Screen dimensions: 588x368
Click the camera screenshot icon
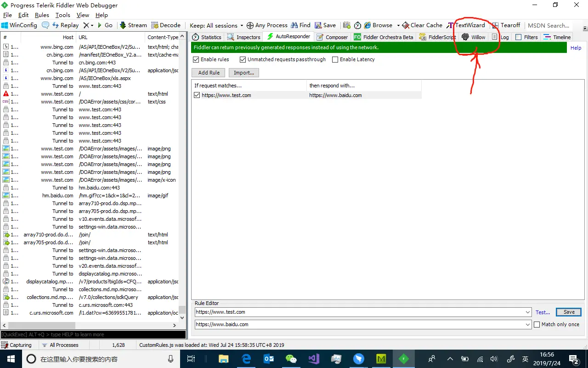click(x=347, y=25)
